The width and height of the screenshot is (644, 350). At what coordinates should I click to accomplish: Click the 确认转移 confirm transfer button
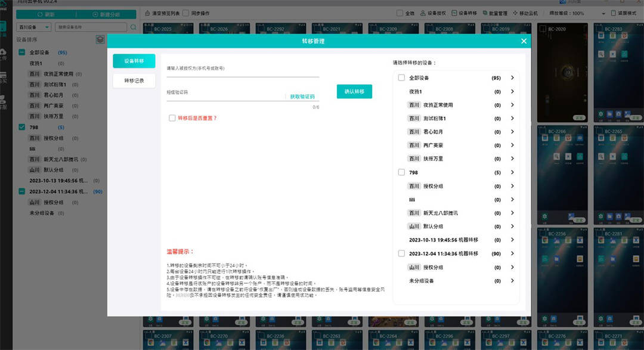point(354,92)
